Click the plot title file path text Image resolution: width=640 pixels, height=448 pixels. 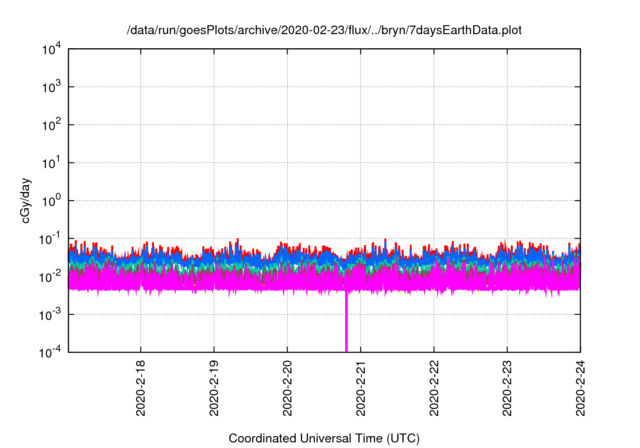[x=324, y=31]
